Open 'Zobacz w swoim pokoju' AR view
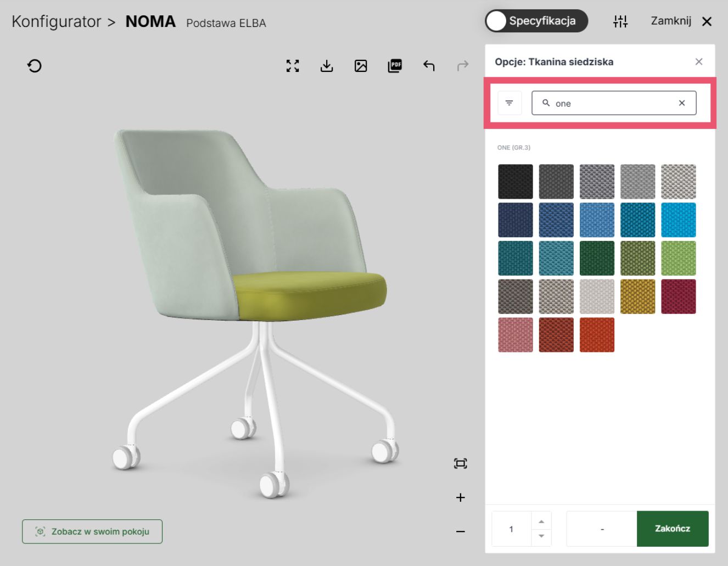The height and width of the screenshot is (566, 728). pos(92,531)
